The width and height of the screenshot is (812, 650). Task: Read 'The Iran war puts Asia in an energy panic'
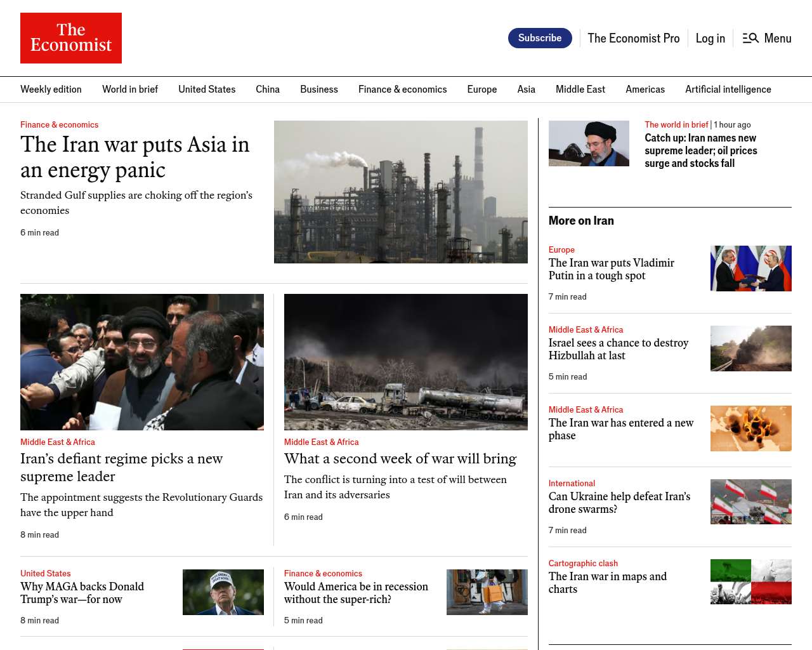click(x=134, y=157)
